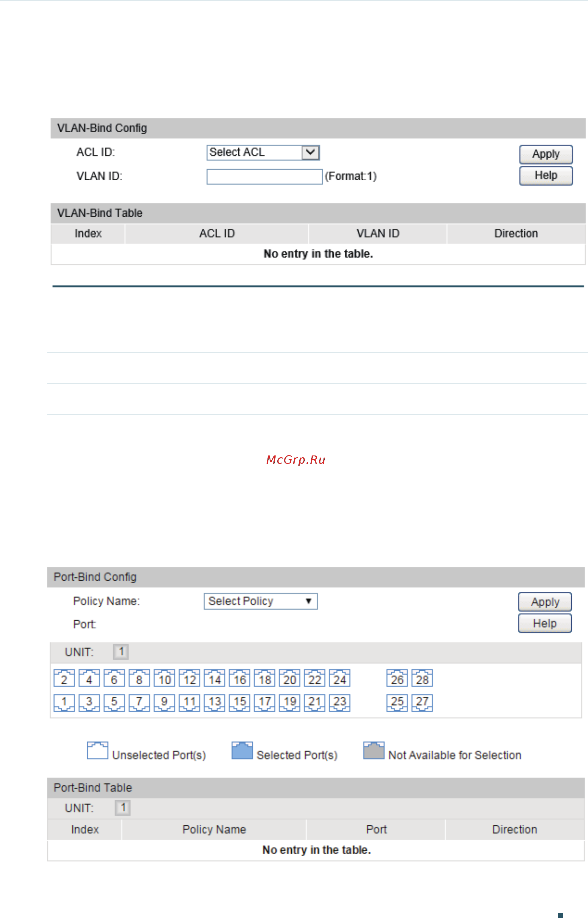Image resolution: width=588 pixels, height=919 pixels.
Task: Select port 18 icon
Action: click(265, 678)
